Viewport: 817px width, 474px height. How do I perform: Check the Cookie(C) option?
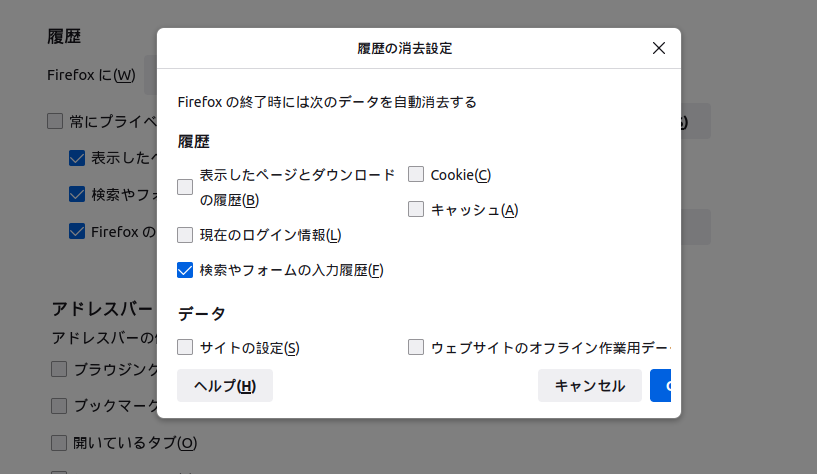click(416, 175)
